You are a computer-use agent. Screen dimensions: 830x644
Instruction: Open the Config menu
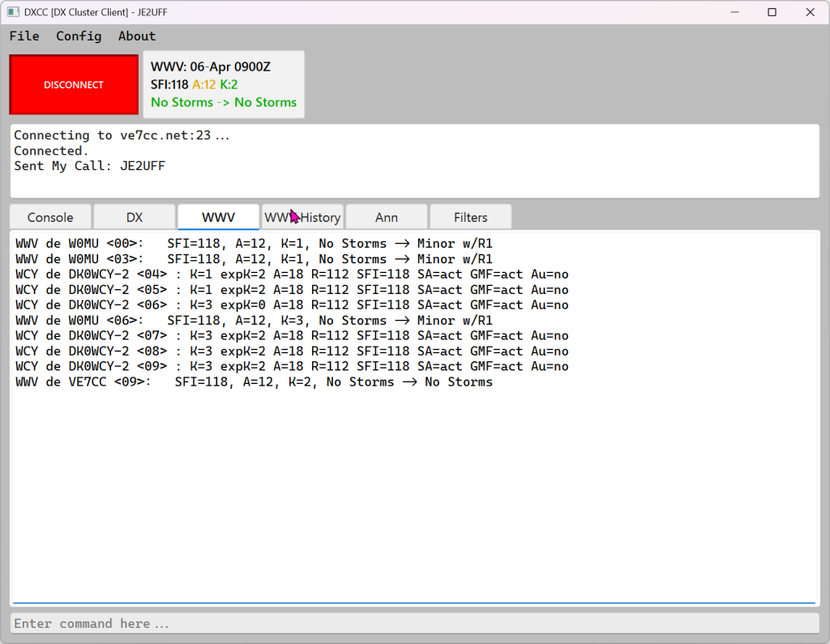click(79, 36)
